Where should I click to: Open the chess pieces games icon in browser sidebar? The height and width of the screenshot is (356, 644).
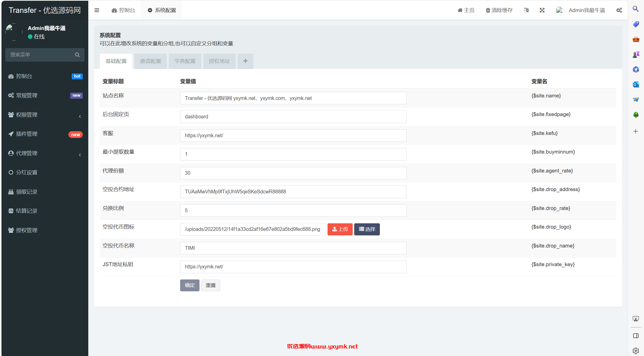(x=636, y=54)
